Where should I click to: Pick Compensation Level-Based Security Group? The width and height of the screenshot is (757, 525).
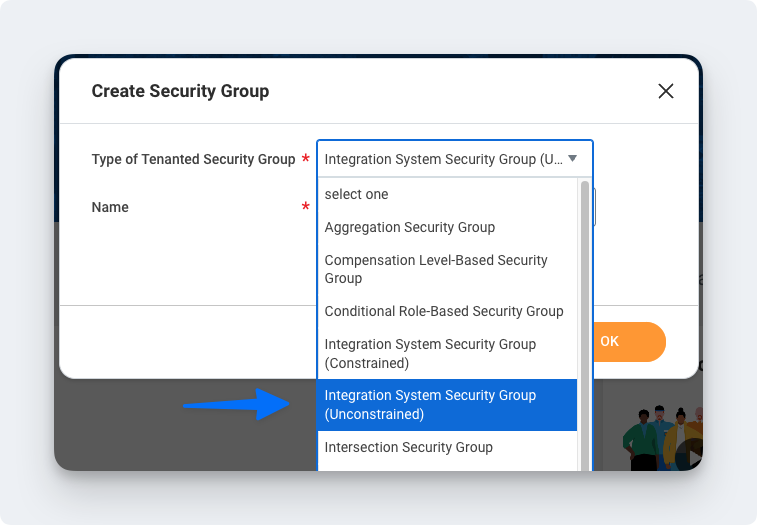click(436, 269)
